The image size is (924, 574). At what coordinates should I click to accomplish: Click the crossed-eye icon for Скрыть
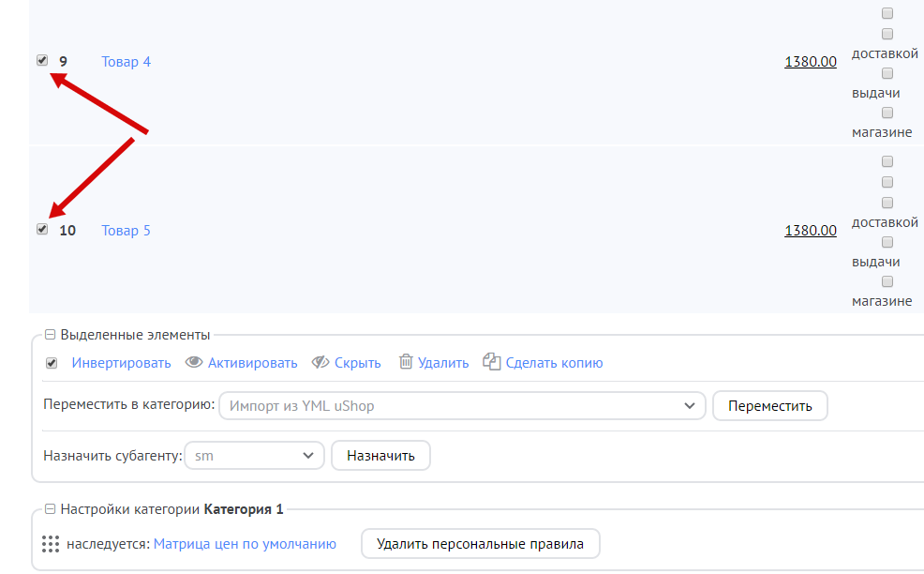(x=320, y=363)
